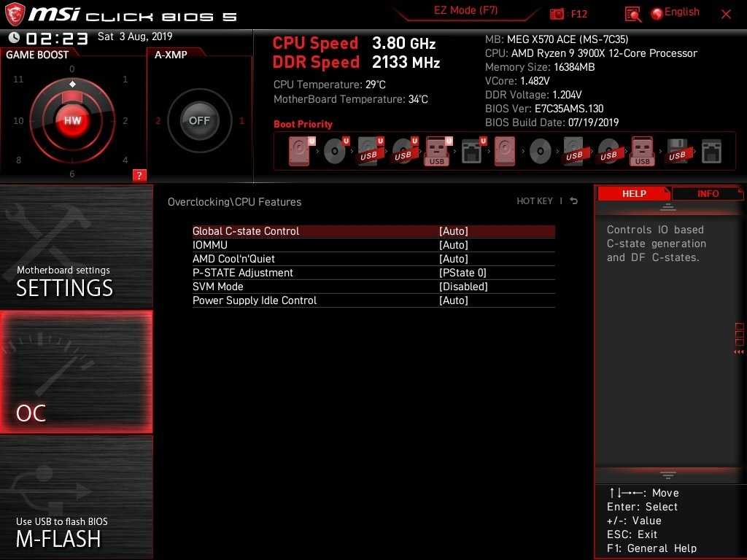Screen dimensions: 747x560
Task: Switch to the HELP tab
Action: pyautogui.click(x=633, y=194)
